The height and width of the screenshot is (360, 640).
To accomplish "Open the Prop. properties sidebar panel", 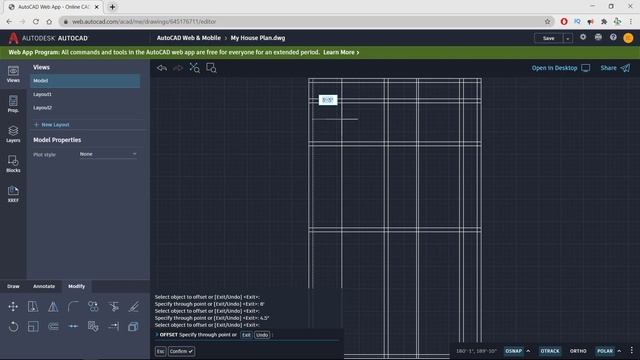I will tap(13, 104).
